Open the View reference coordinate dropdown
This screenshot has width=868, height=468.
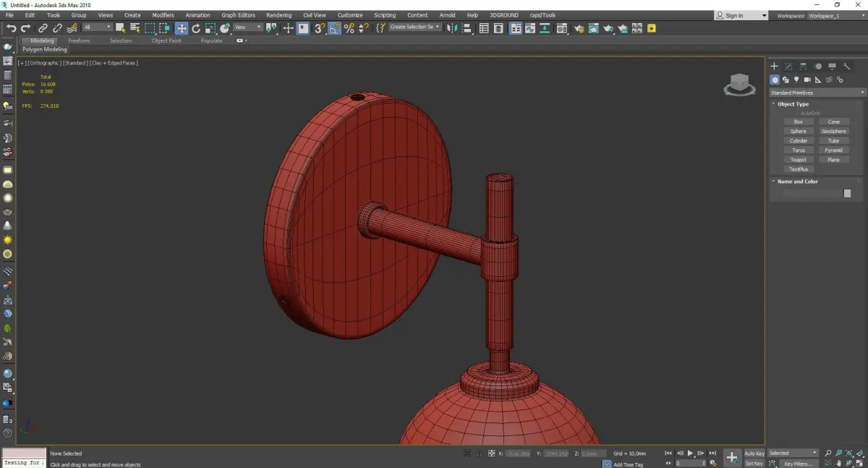click(x=247, y=27)
